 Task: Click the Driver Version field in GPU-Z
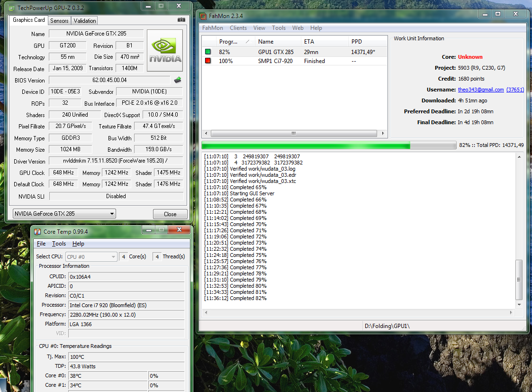tap(116, 161)
